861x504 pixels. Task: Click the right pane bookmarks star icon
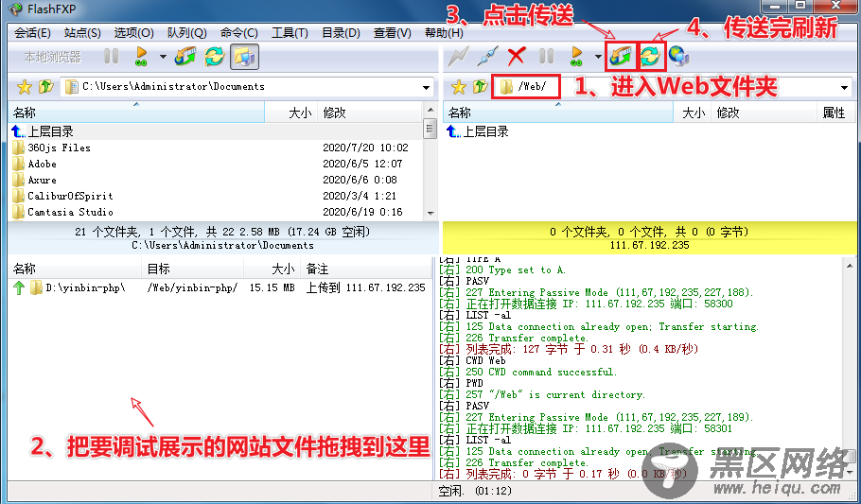tap(459, 87)
